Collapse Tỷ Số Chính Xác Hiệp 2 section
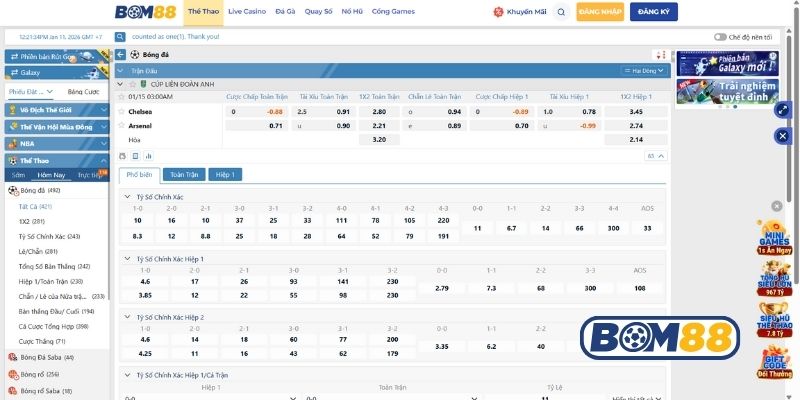The width and height of the screenshot is (800, 400). click(x=128, y=317)
